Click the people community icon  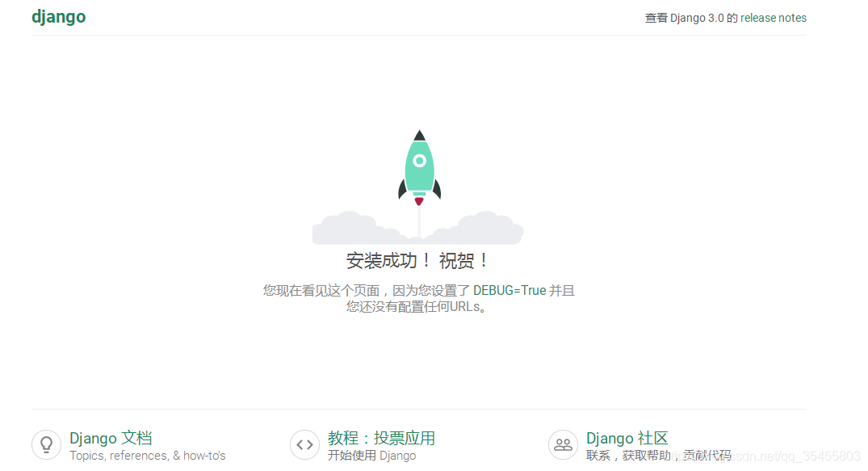[563, 444]
